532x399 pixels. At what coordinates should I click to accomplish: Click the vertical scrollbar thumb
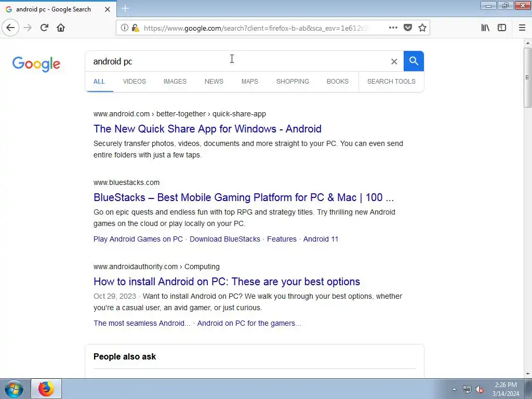(527, 78)
